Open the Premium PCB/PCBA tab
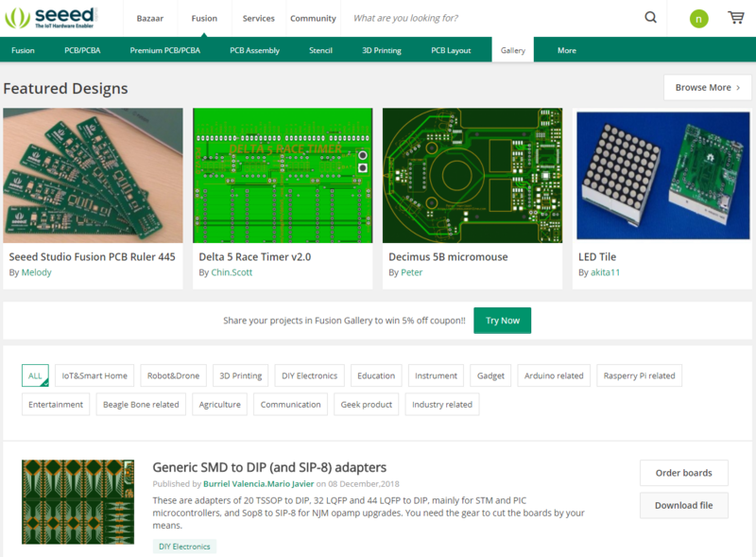This screenshot has width=756, height=557. tap(164, 50)
